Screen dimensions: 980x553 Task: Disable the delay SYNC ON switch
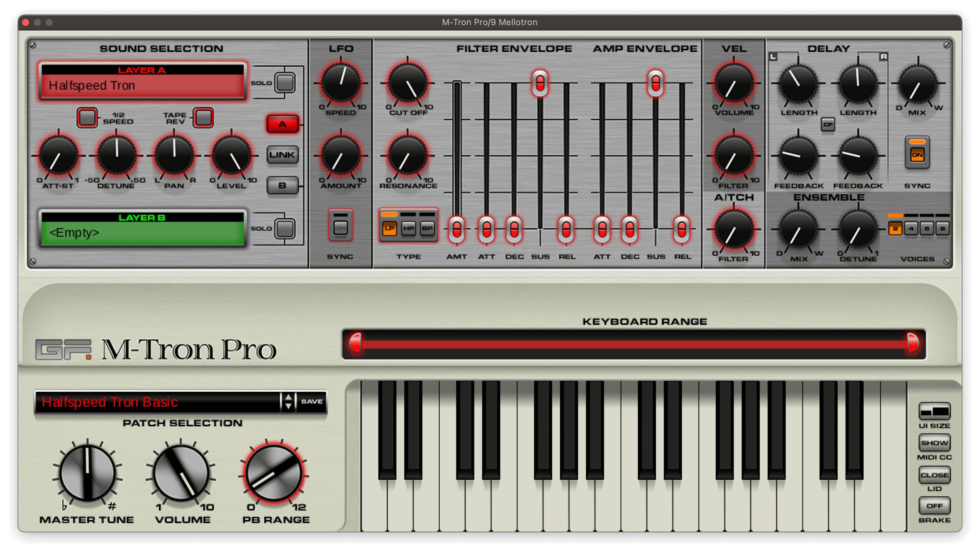(917, 155)
